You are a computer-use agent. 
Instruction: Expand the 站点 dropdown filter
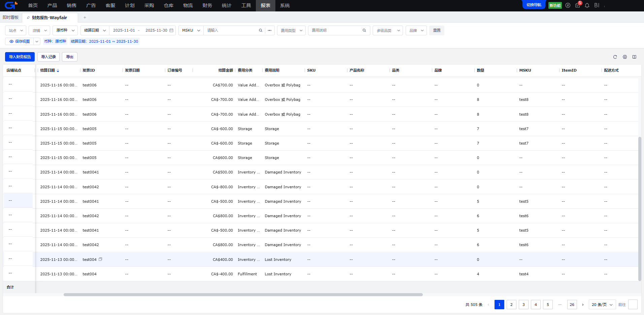(15, 31)
